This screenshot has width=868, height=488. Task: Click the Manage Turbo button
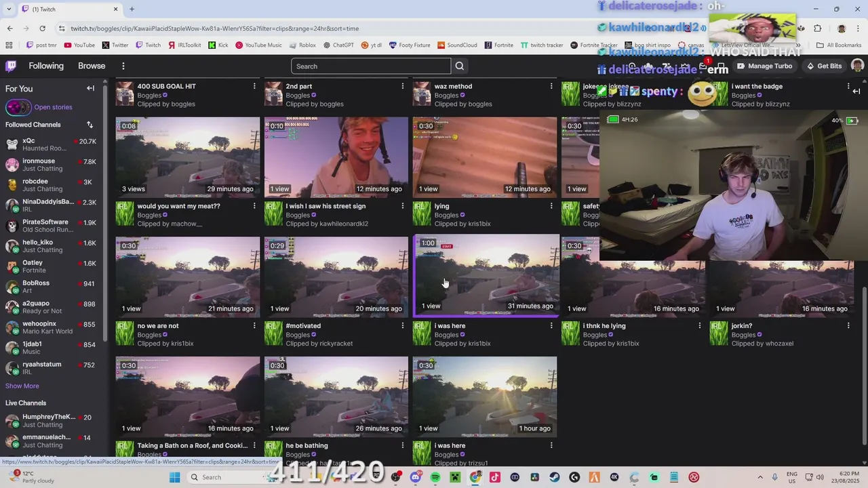tap(764, 66)
